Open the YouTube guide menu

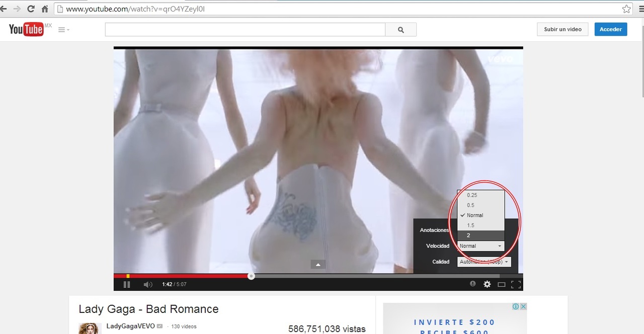pyautogui.click(x=64, y=30)
